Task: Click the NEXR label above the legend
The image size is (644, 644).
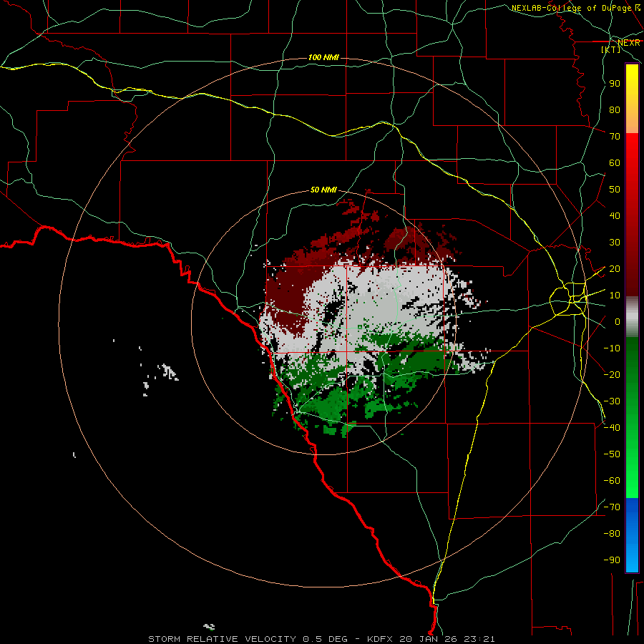Action: click(629, 43)
